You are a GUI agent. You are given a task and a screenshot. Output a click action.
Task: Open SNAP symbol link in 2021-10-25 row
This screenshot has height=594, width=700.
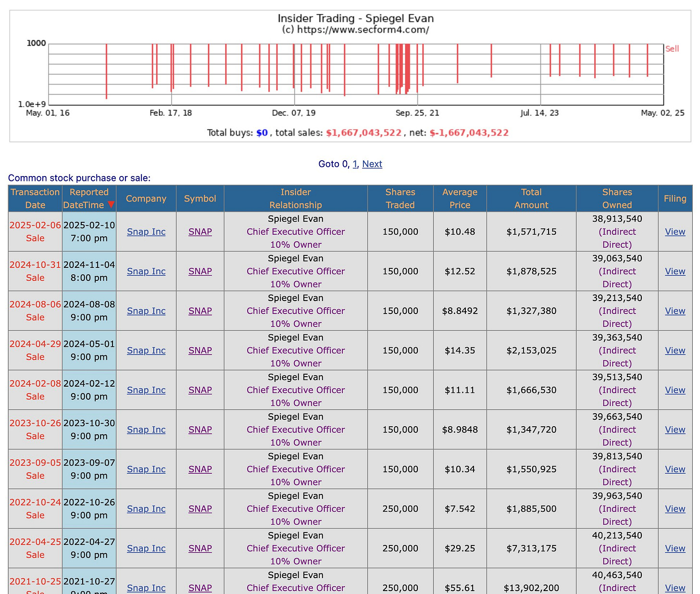(x=200, y=588)
